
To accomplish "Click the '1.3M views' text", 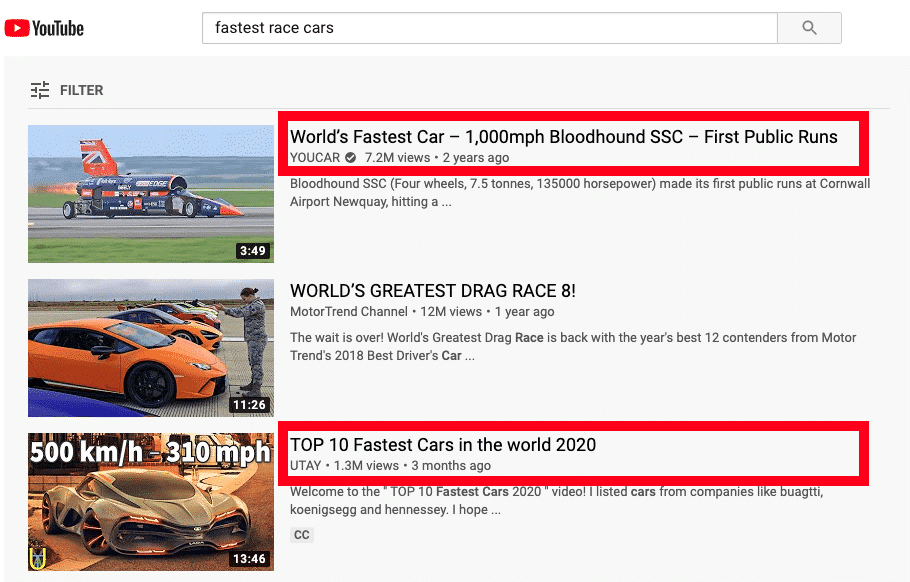I will pyautogui.click(x=366, y=465).
